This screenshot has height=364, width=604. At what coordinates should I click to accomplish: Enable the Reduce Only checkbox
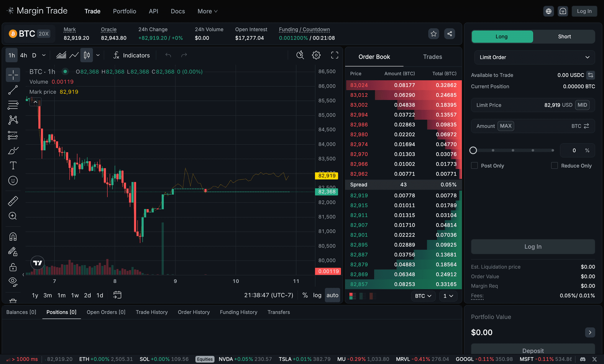point(554,166)
